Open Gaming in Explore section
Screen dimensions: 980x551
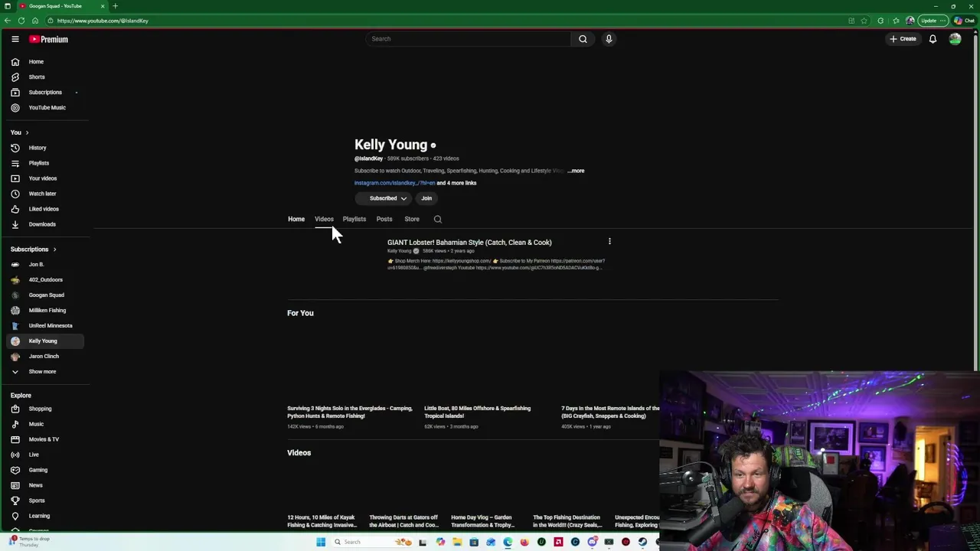pyautogui.click(x=38, y=470)
